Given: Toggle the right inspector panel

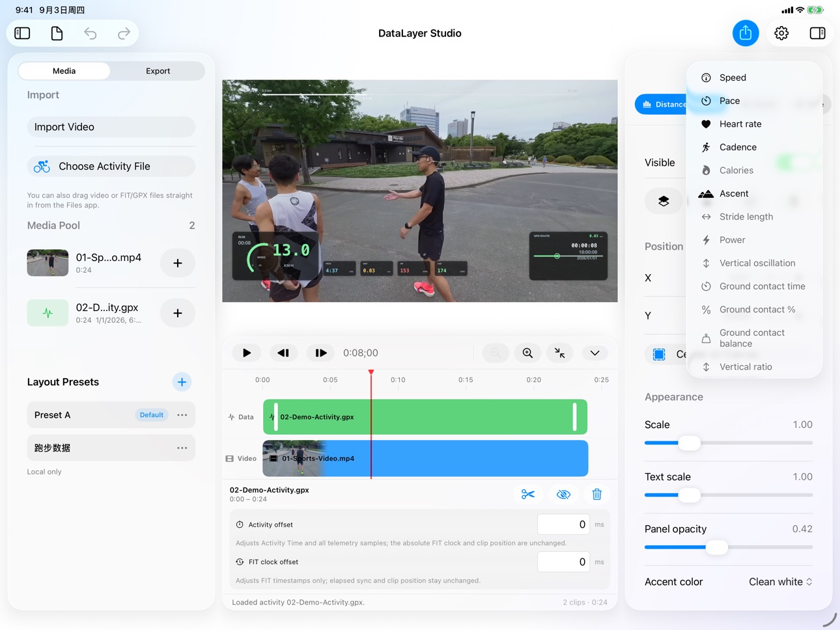Looking at the screenshot, I should (817, 33).
